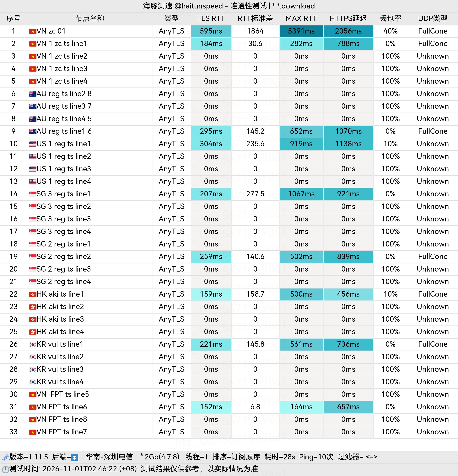The height and width of the screenshot is (476, 458).
Task: Click the 40% packet loss cell
Action: pos(391,31)
